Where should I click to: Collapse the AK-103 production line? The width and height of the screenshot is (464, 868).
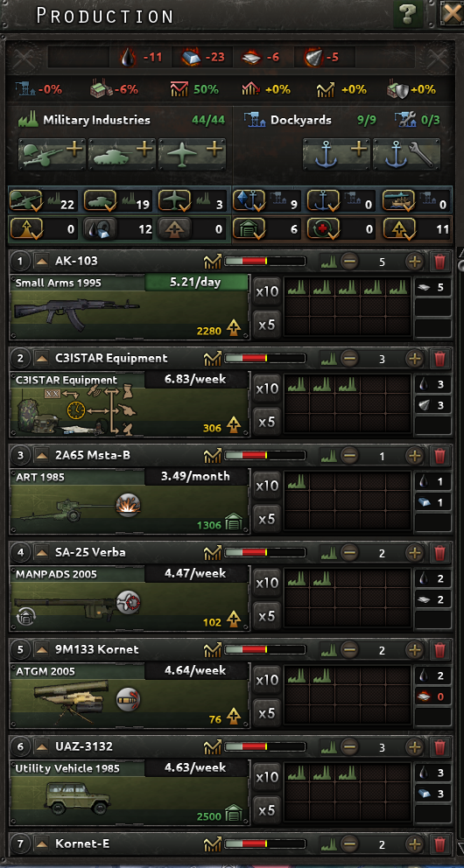pos(42,262)
